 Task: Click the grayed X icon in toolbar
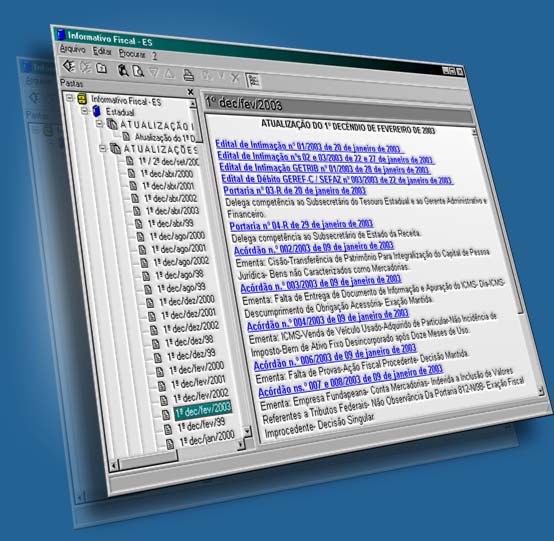point(235,78)
